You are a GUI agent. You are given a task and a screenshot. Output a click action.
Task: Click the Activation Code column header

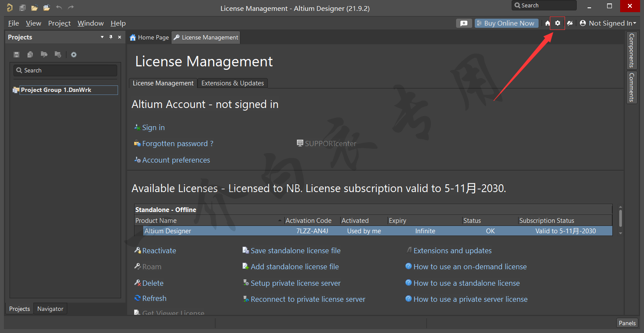[x=312, y=221]
